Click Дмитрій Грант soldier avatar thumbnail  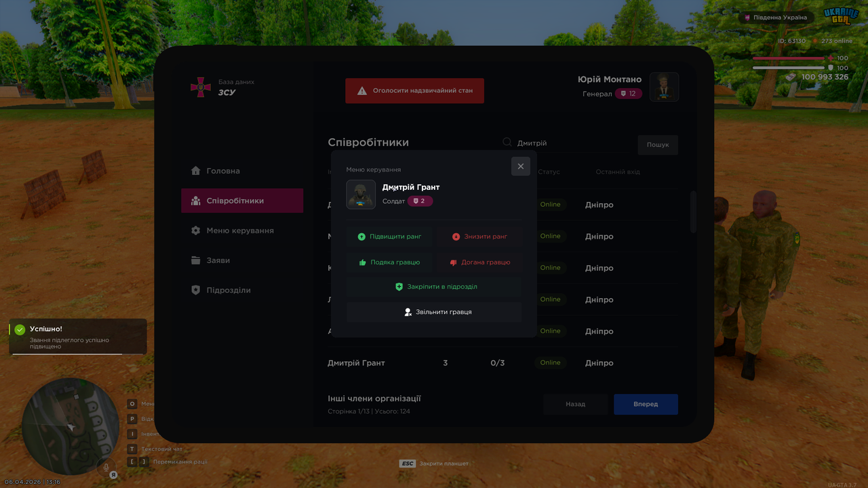(x=361, y=195)
